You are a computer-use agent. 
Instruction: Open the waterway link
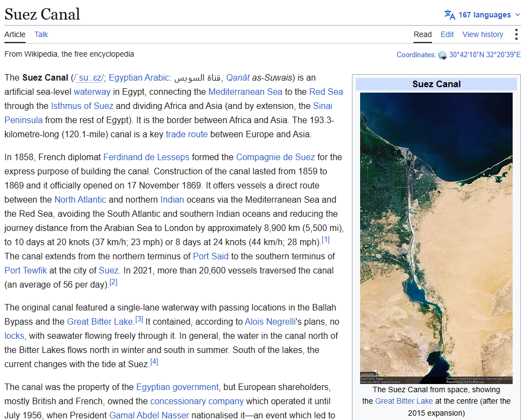click(x=92, y=92)
